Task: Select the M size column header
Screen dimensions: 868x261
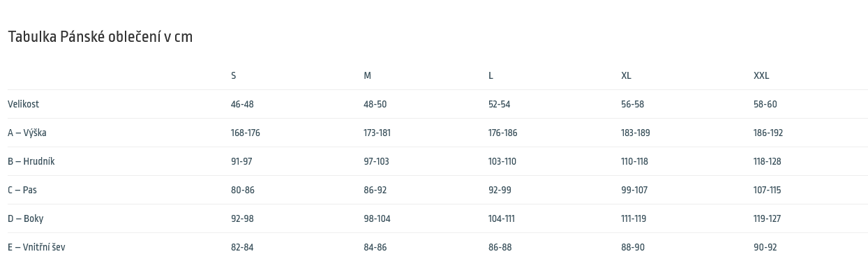Action: [367, 75]
